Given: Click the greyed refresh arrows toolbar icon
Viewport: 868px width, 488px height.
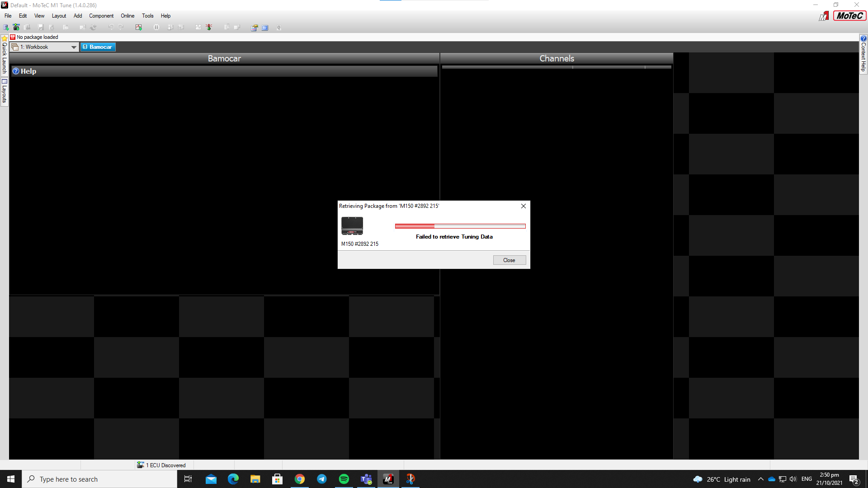Looking at the screenshot, I should (x=94, y=28).
